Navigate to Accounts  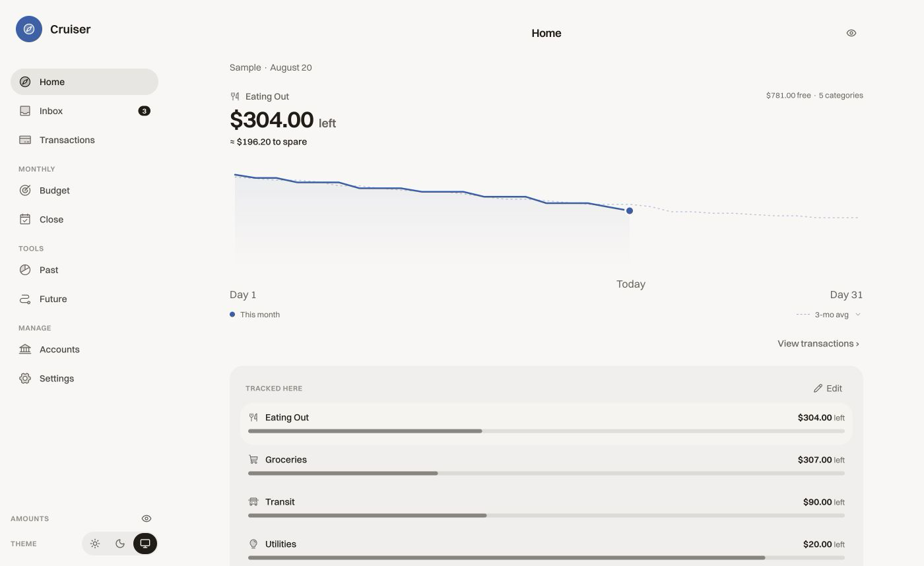[x=84, y=350]
